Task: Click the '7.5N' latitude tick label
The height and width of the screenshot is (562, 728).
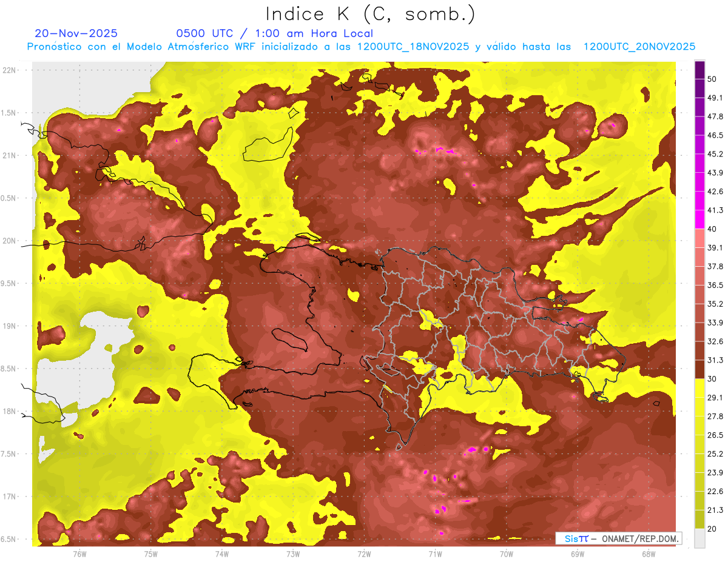Action: [8, 454]
